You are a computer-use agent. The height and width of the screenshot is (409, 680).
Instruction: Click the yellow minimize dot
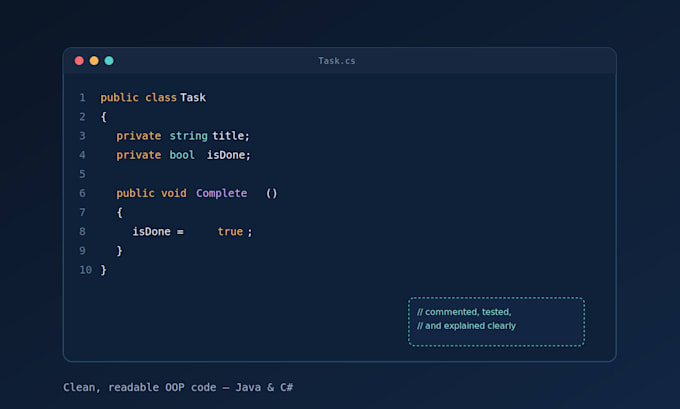tap(94, 61)
